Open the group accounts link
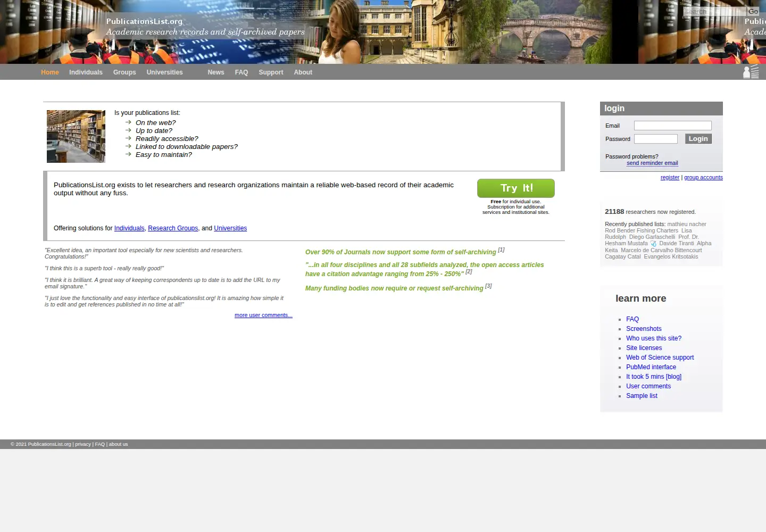The width and height of the screenshot is (766, 532). pyautogui.click(x=703, y=178)
